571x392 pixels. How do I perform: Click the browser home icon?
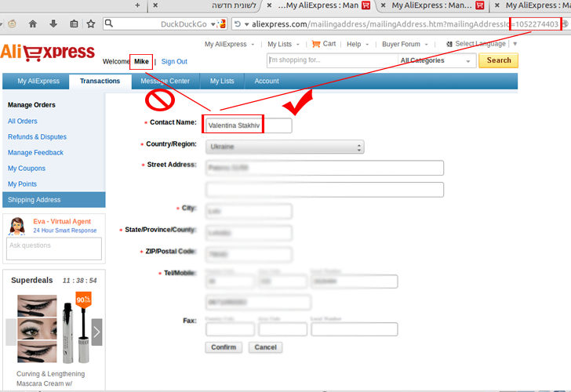click(x=33, y=24)
